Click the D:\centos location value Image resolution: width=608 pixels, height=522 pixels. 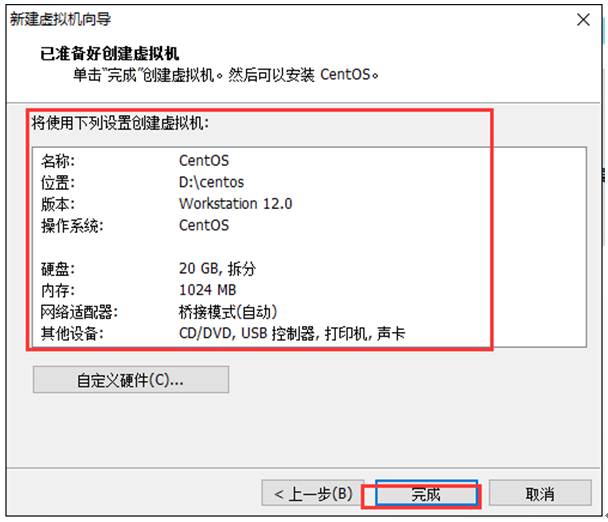(x=211, y=182)
